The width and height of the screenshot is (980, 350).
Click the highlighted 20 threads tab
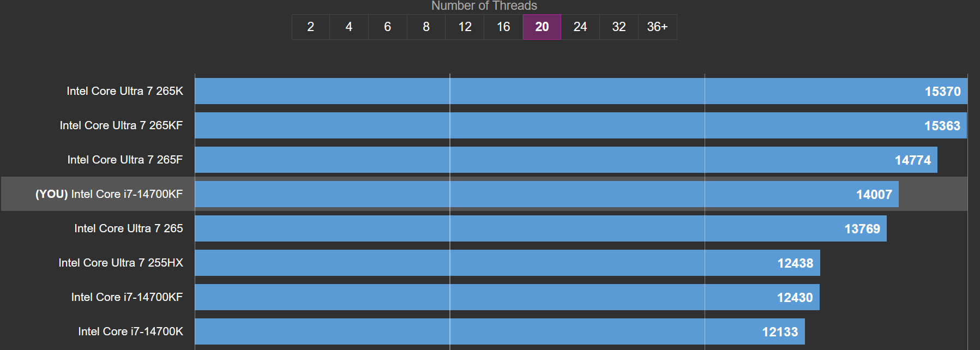[542, 27]
